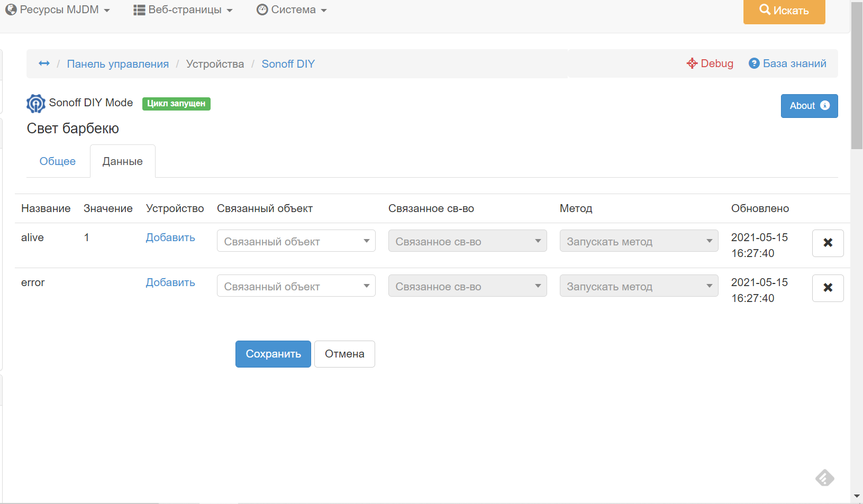Click the Связанное св-во column header
863x504 pixels.
(431, 208)
